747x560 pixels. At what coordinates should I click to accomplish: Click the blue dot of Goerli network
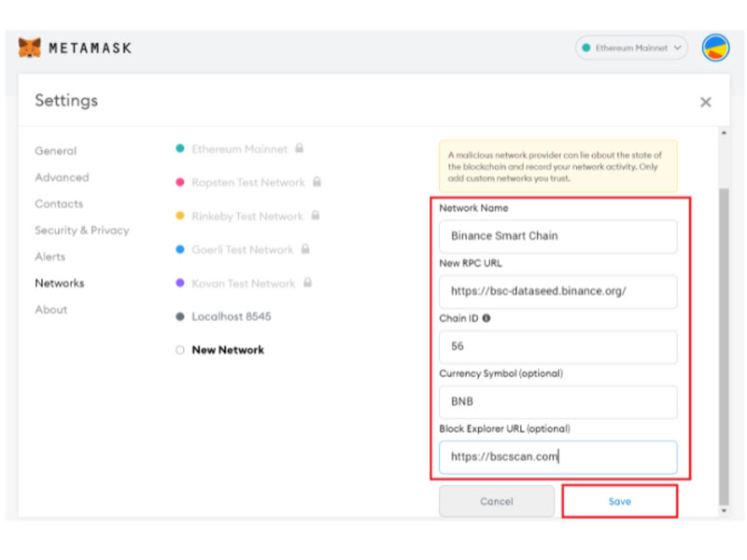(180, 249)
